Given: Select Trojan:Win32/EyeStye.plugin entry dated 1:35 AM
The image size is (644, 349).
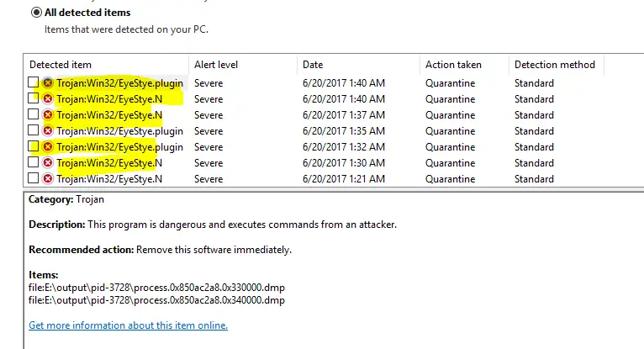Looking at the screenshot, I should point(120,131).
